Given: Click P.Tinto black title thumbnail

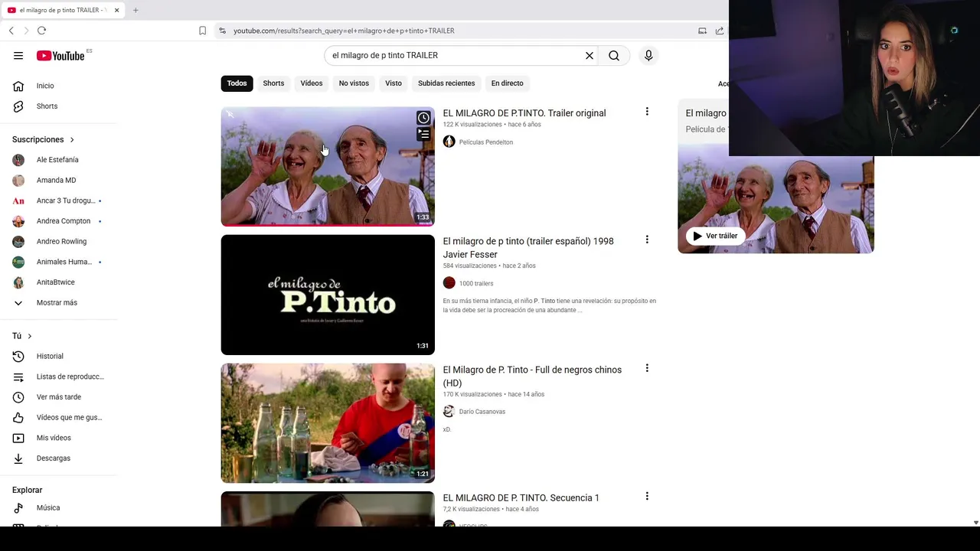Looking at the screenshot, I should [328, 295].
